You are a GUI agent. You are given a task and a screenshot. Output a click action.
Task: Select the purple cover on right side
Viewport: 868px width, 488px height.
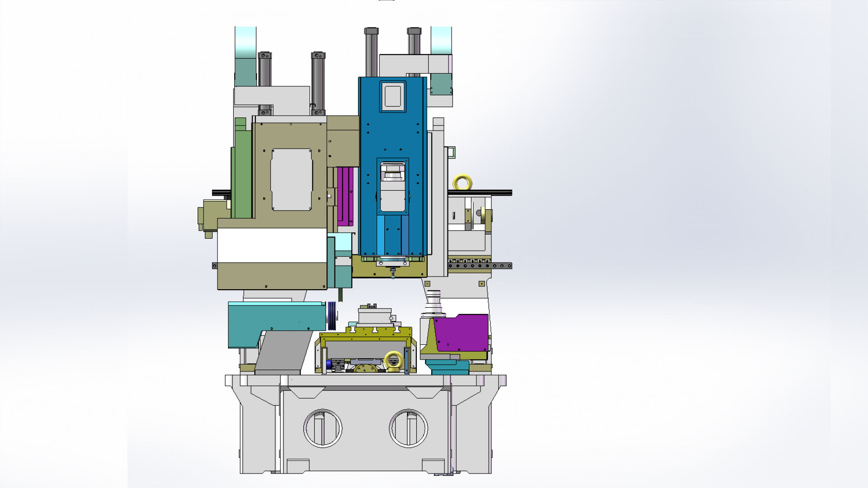[462, 333]
